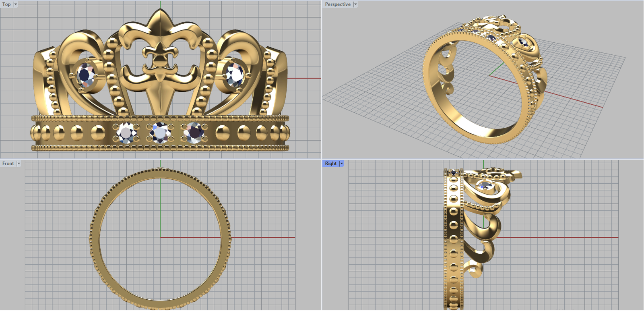Select the beaded band in Right view

click(x=454, y=242)
